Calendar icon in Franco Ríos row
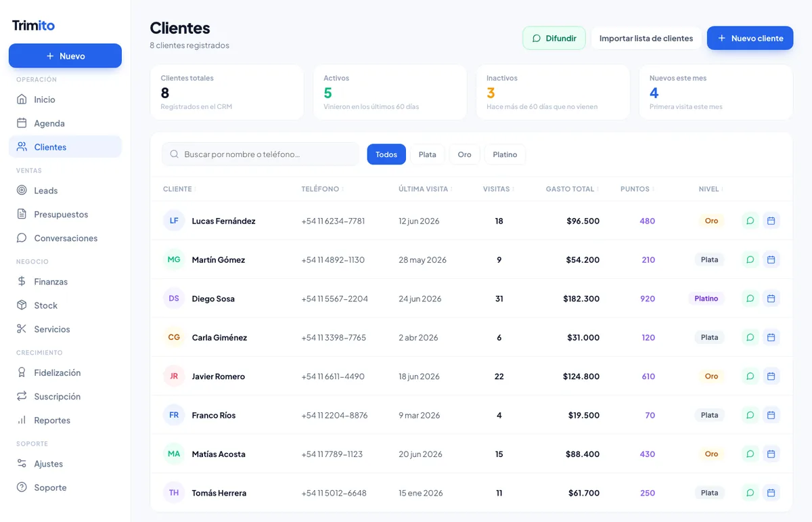 coord(771,415)
